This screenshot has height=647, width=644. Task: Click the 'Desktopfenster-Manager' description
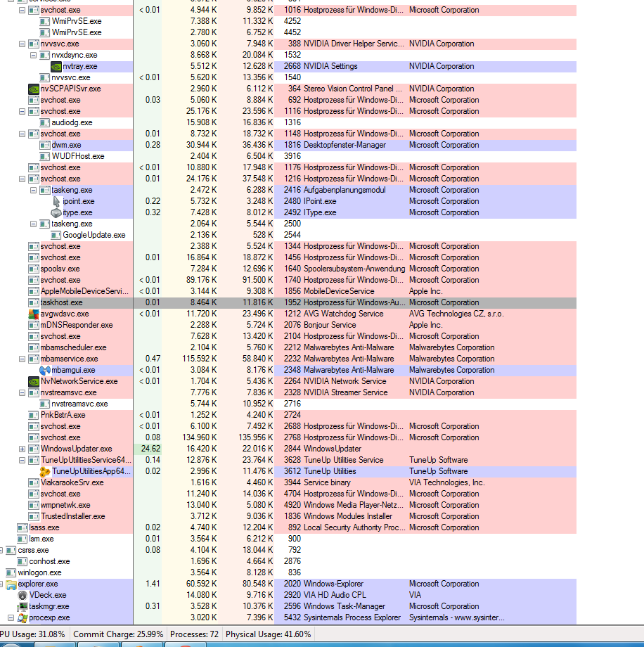pyautogui.click(x=344, y=145)
